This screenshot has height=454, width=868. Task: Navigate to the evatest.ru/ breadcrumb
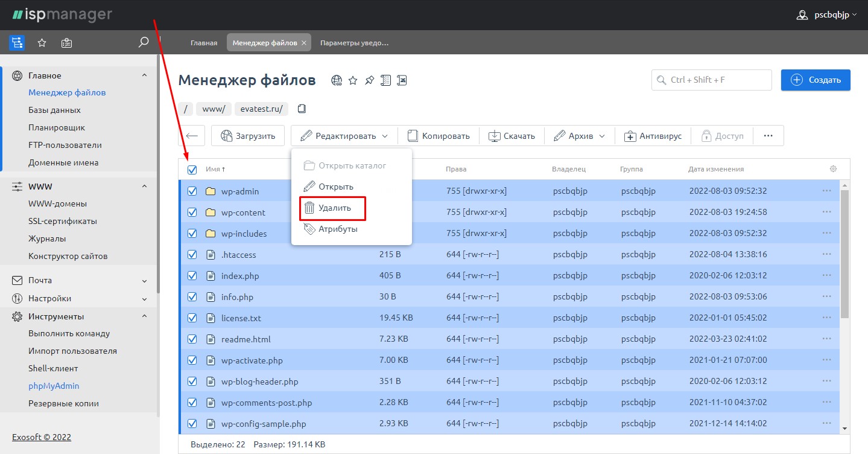coord(261,109)
